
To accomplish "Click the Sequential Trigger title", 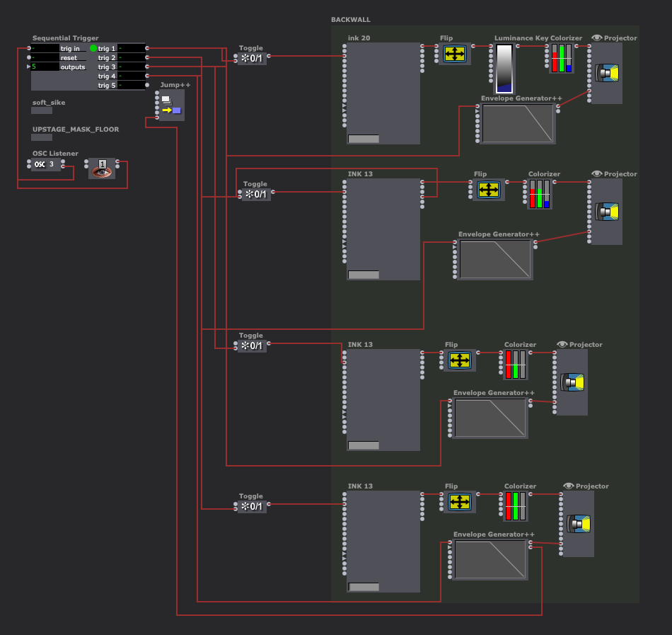I will coord(65,38).
